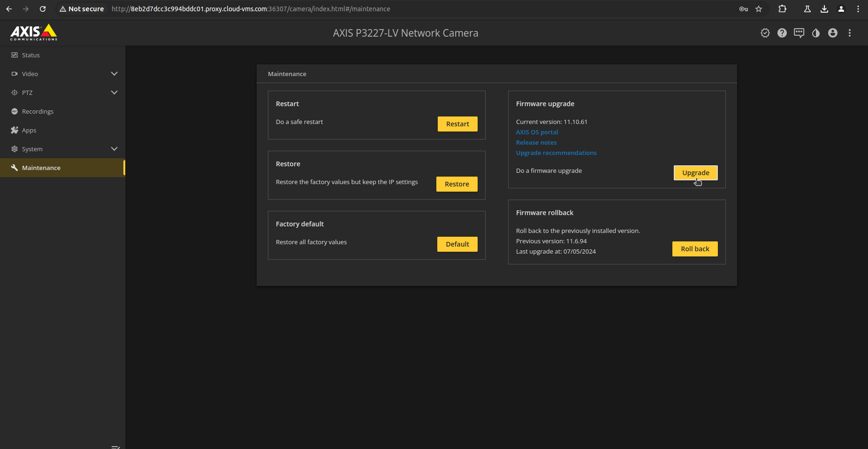Open the browser Downloads icon
This screenshot has height=449, width=868.
[824, 8]
